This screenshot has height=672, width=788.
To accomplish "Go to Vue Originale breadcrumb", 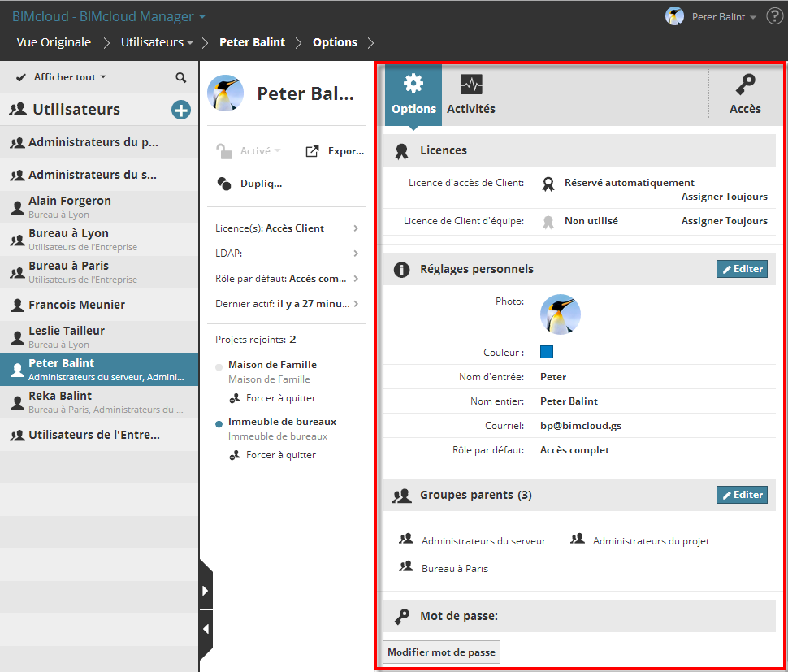I will point(54,42).
